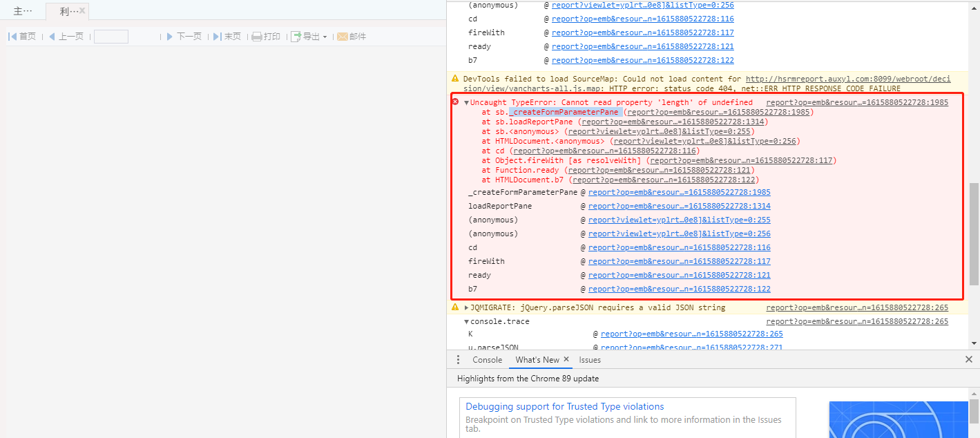Go to previous page (上一页)

click(x=66, y=37)
